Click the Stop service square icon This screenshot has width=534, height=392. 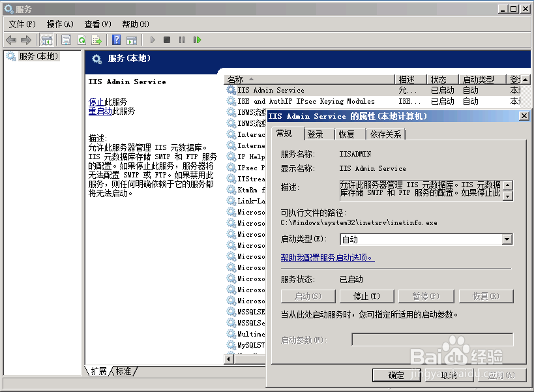(x=167, y=40)
